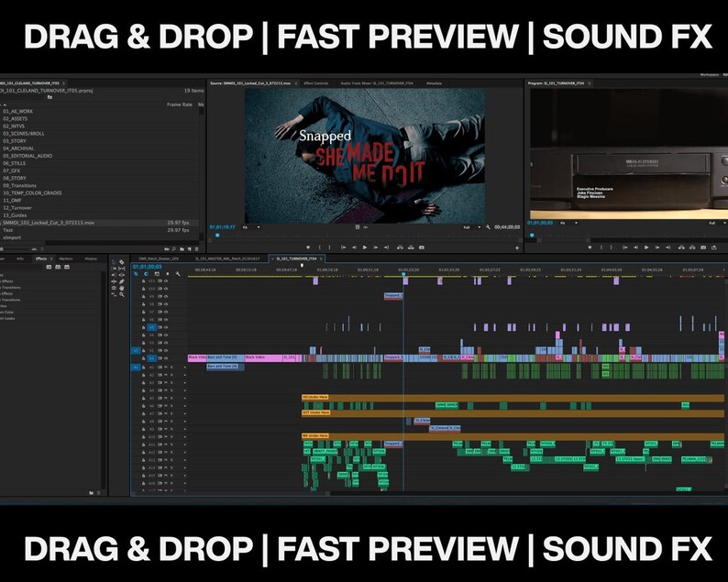
Task: Select 05_EDITORIAL_AUDIO bin
Action: pos(28,156)
